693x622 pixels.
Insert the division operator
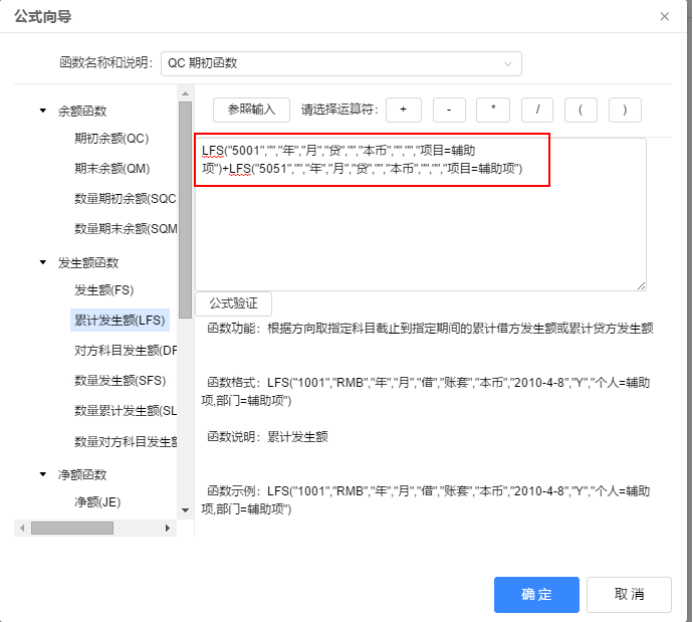[537, 109]
